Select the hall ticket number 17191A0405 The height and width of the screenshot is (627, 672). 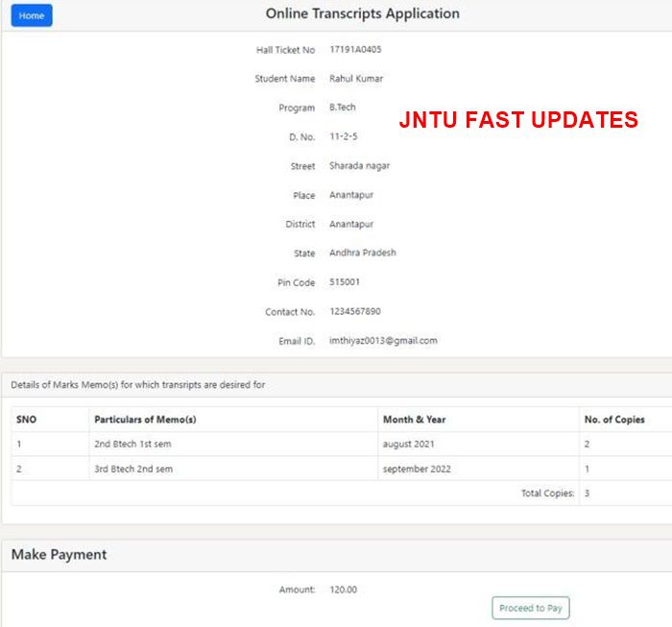point(354,49)
